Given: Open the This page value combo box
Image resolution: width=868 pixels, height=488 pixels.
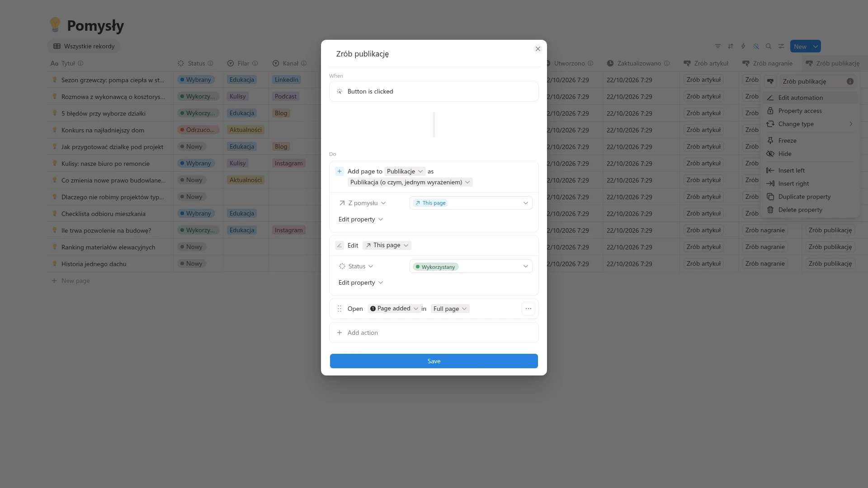Looking at the screenshot, I should click(471, 203).
